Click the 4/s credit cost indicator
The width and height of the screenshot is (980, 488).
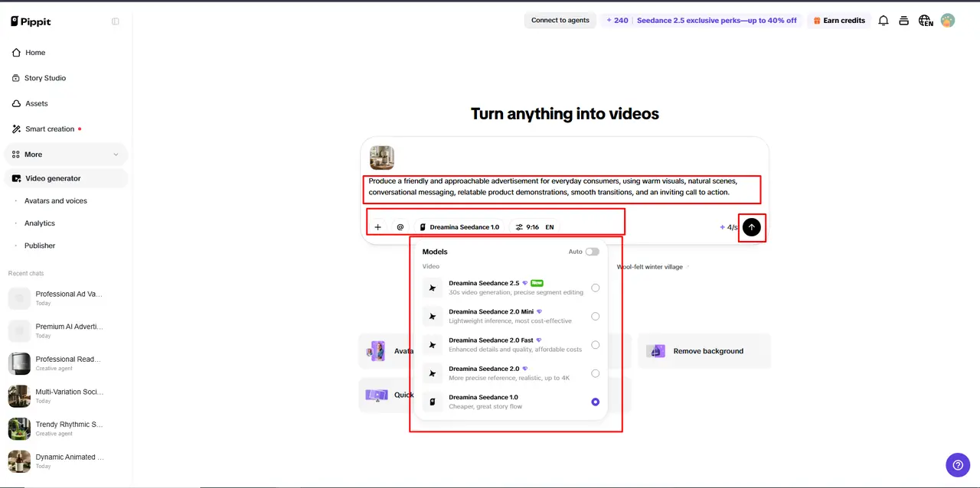tap(728, 227)
